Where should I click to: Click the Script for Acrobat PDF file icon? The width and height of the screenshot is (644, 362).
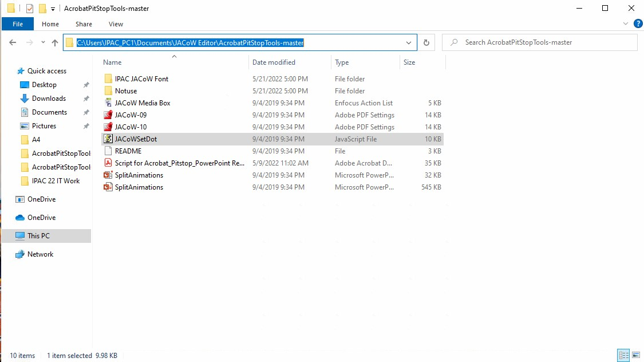click(x=108, y=163)
